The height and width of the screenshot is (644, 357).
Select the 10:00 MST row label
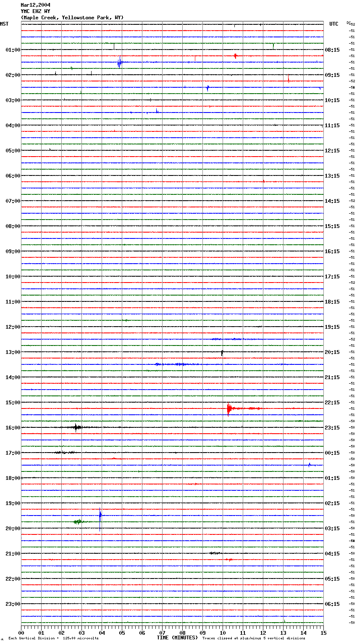coord(13,277)
